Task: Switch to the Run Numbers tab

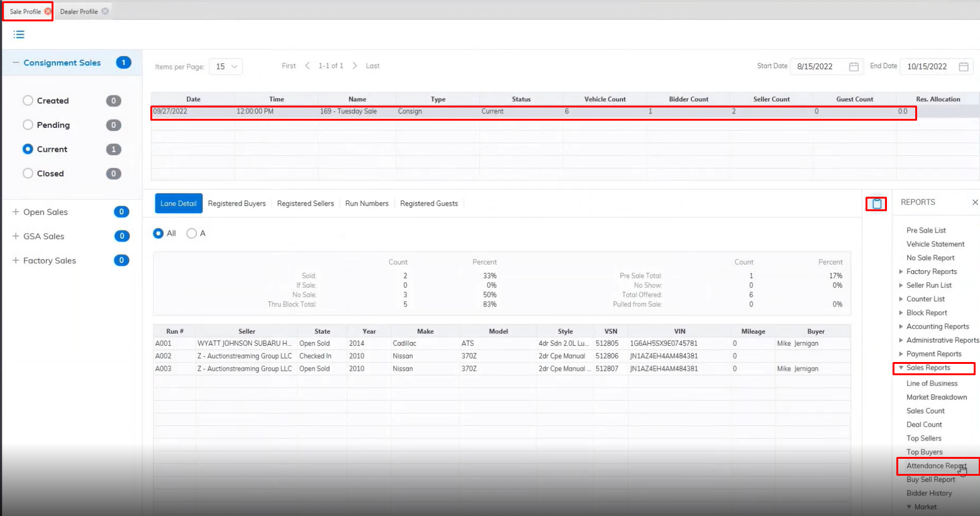Action: [367, 204]
